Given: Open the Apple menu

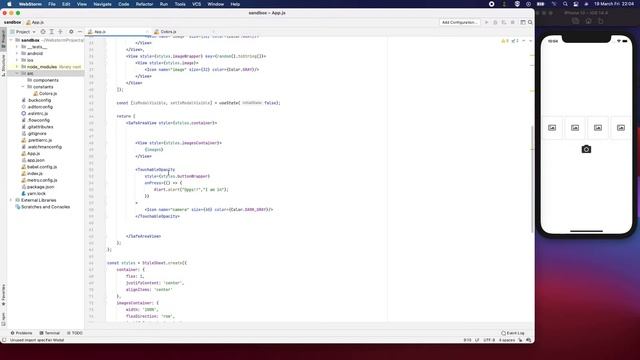Looking at the screenshot, I should (9, 4).
